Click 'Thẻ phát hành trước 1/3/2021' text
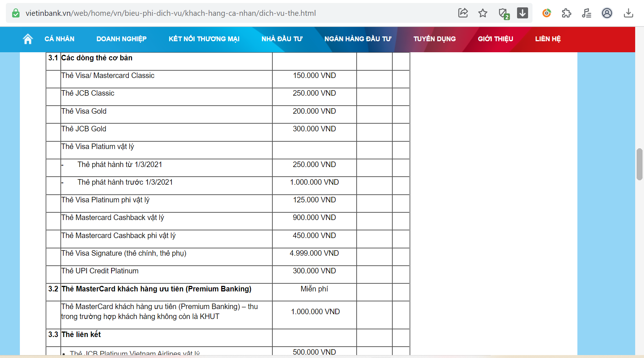The image size is (644, 358). pos(125,182)
